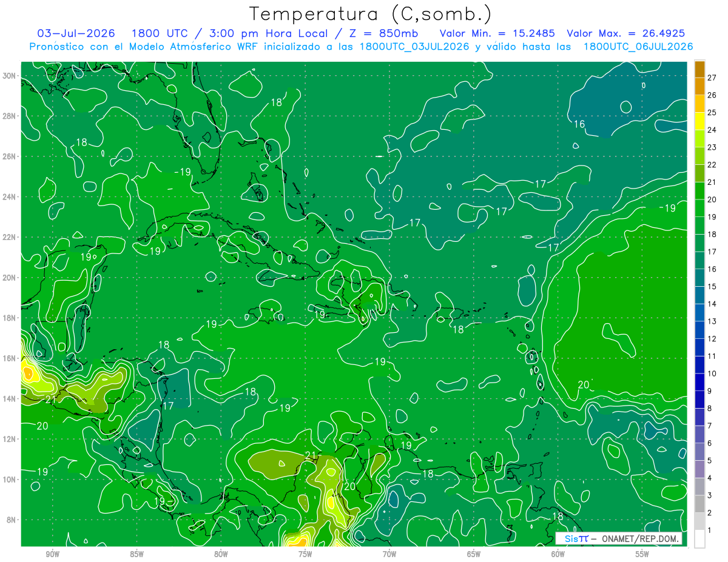Click the "-19" contour label near Florida
Image resolution: width=728 pixels, height=562 pixels.
(x=182, y=172)
